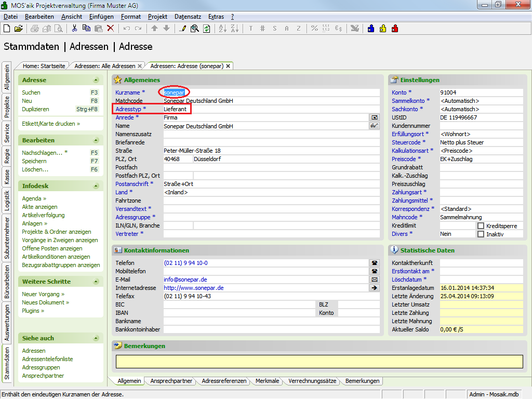Click the Suchen link
532x399 pixels.
(x=31, y=92)
